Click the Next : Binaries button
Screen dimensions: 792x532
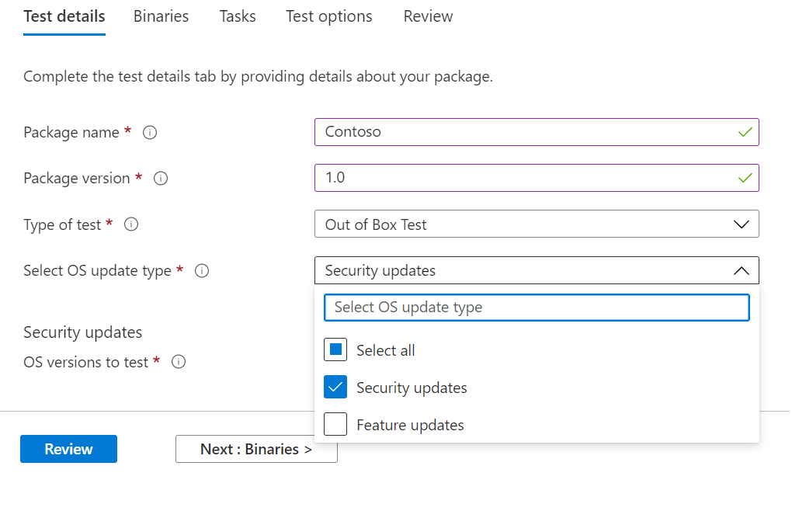coord(256,449)
